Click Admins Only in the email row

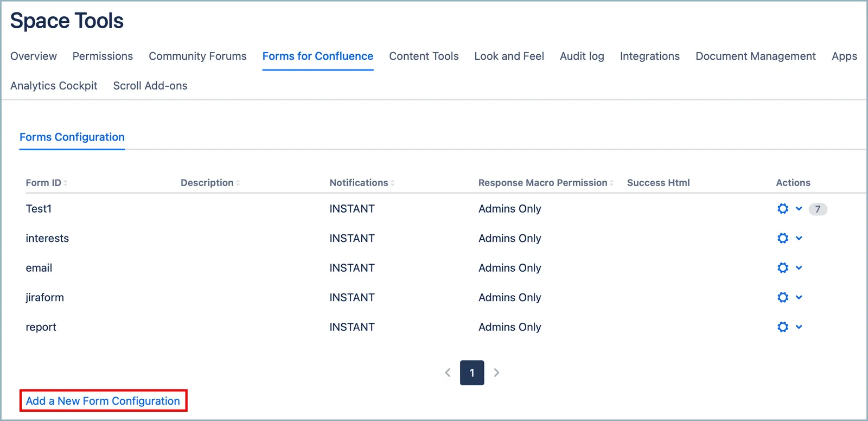(510, 268)
